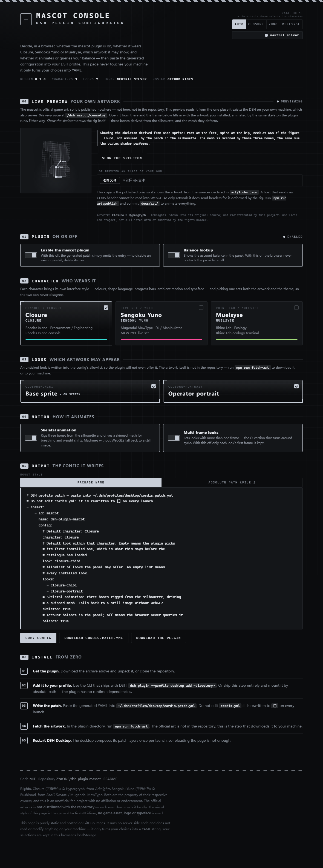
Task: Click the Base sprite look title
Action: pos(41,394)
